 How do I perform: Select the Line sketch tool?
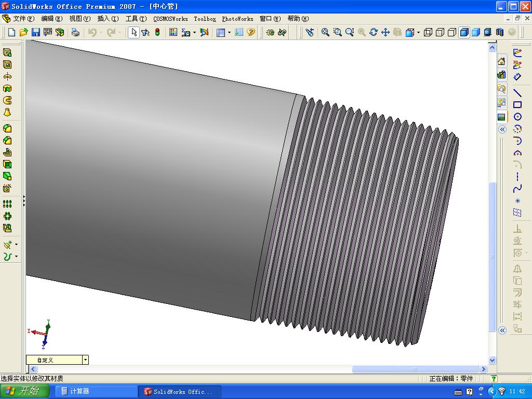[517, 92]
